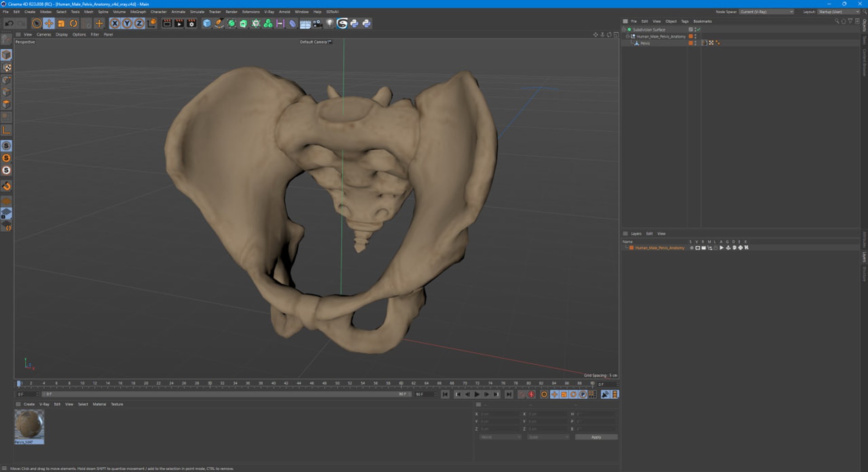Toggle X axis lock

[x=115, y=24]
